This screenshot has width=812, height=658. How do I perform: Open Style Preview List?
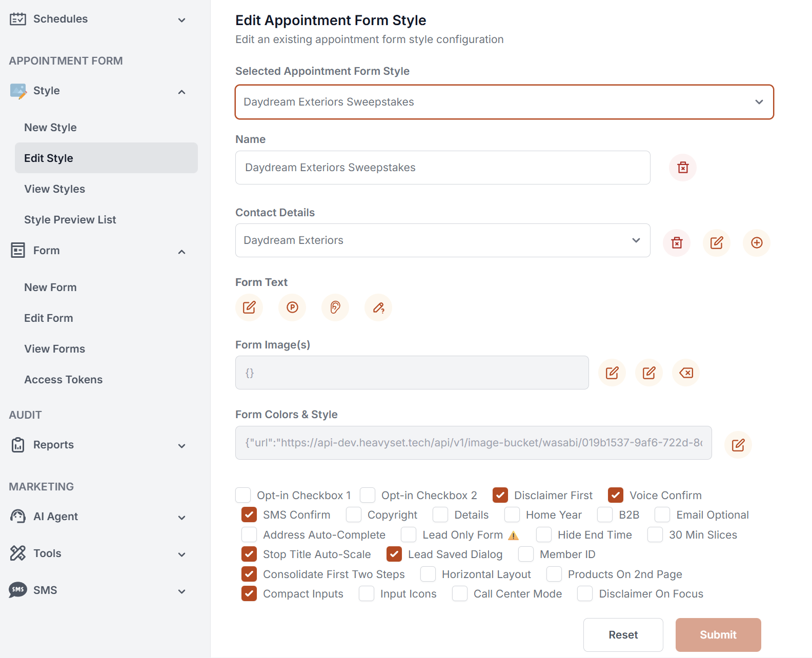tap(106, 219)
